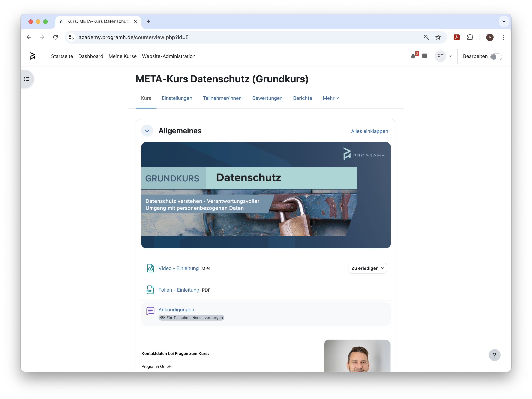Open the Zu erledigen completion dropdown
532x399 pixels.
[x=367, y=268]
